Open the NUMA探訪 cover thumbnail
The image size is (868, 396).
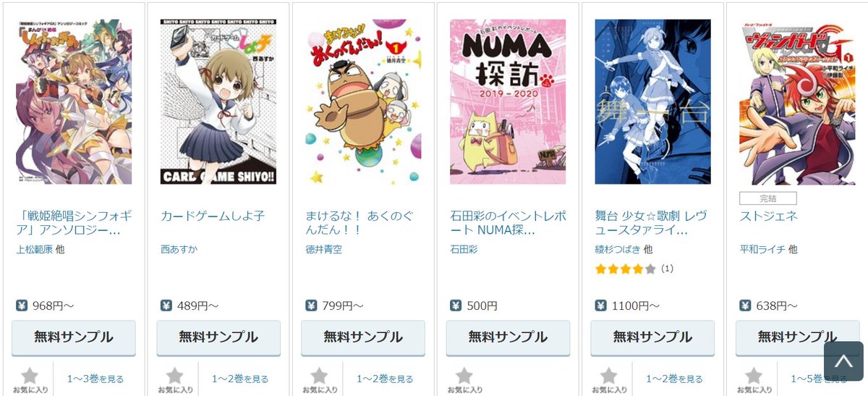[508, 101]
